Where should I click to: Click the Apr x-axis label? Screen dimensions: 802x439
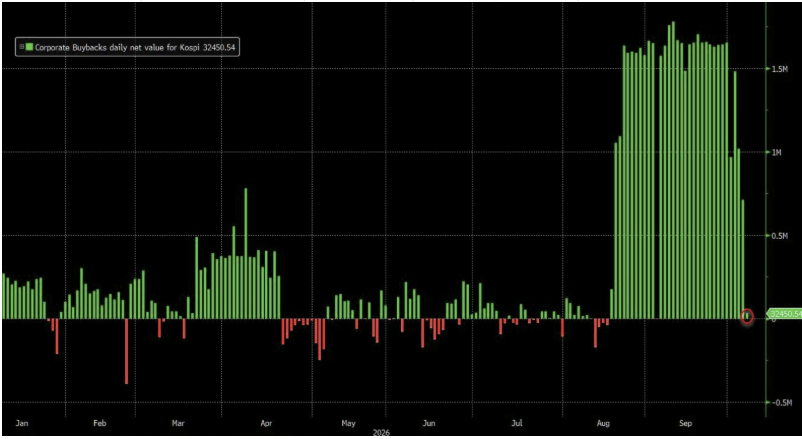tap(266, 423)
